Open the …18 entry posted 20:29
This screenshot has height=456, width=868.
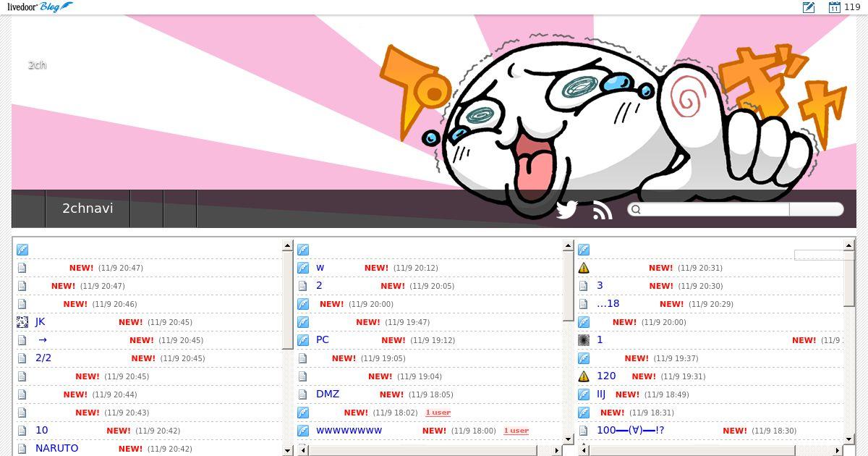pyautogui.click(x=608, y=304)
